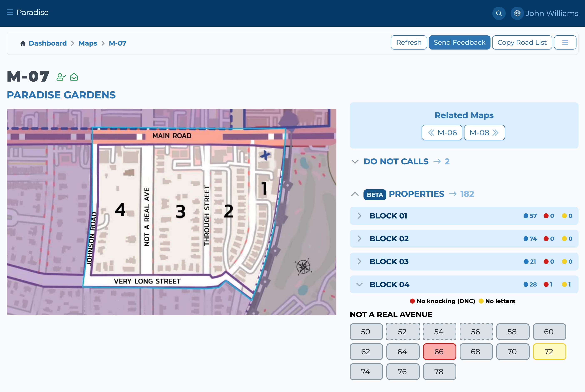Screen dimensions: 585x392
Task: Toggle house number 72 tile
Action: [x=549, y=351]
